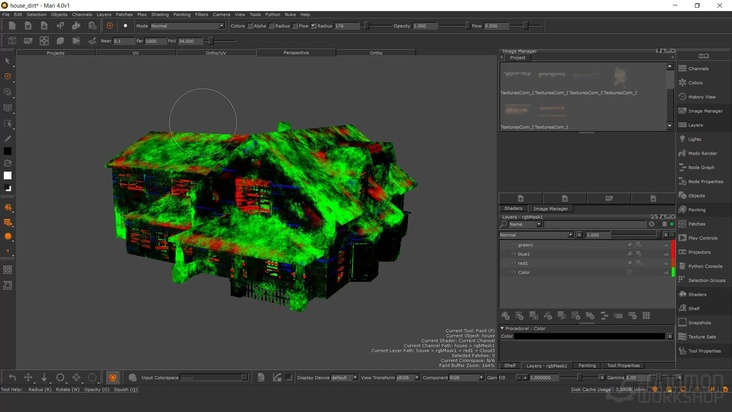Uncheck the checked box before the Radius field
The height and width of the screenshot is (412, 732).
tap(313, 26)
